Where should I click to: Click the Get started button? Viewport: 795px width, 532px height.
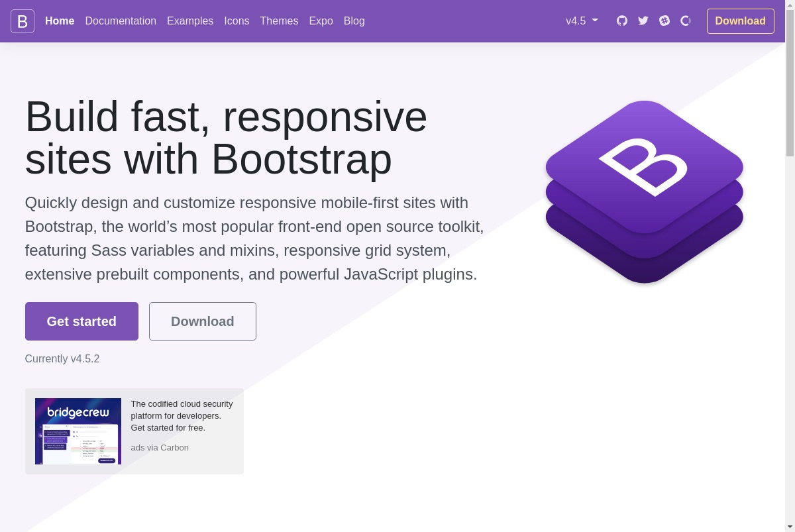[x=81, y=321]
